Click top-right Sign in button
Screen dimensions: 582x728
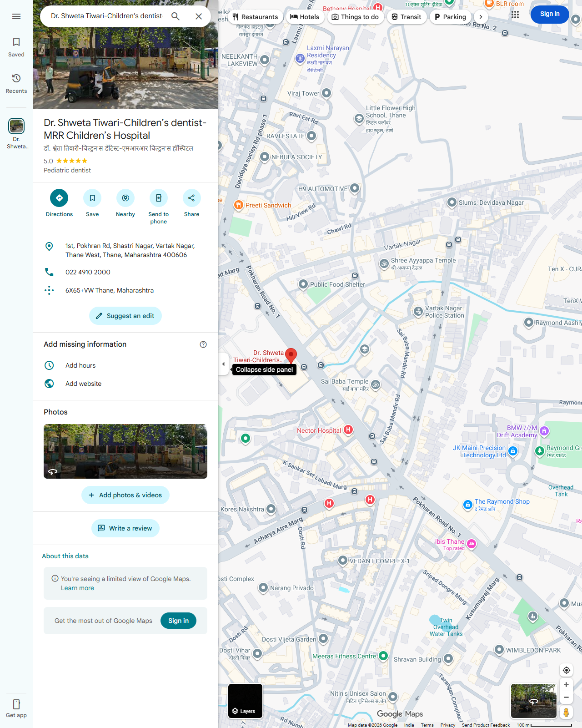tap(550, 14)
